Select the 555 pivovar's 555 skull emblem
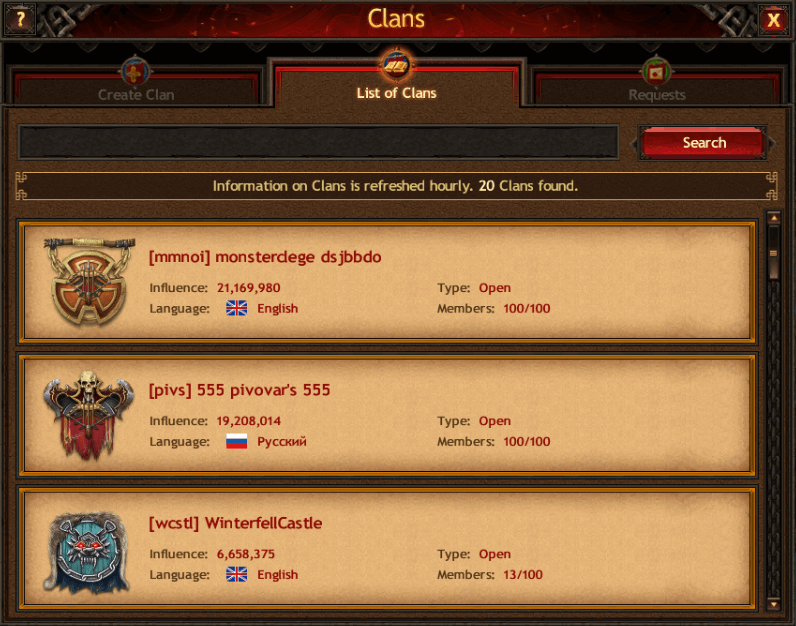The height and width of the screenshot is (626, 796). [89, 415]
